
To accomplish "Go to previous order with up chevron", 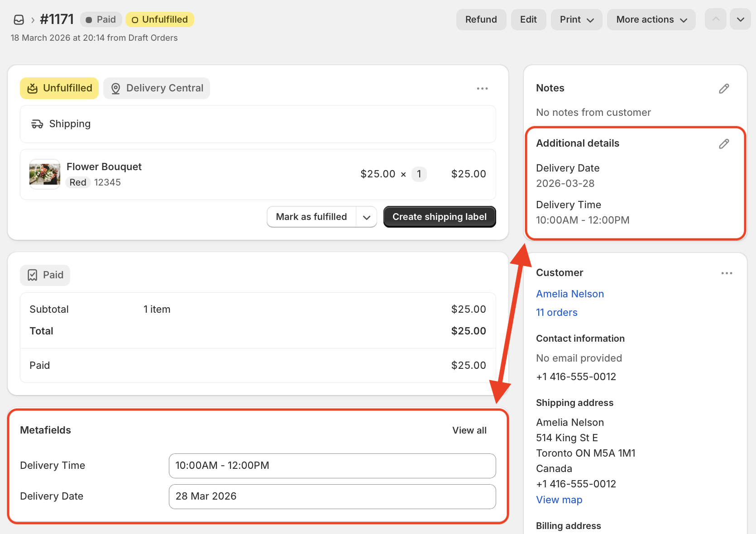I will tap(716, 19).
